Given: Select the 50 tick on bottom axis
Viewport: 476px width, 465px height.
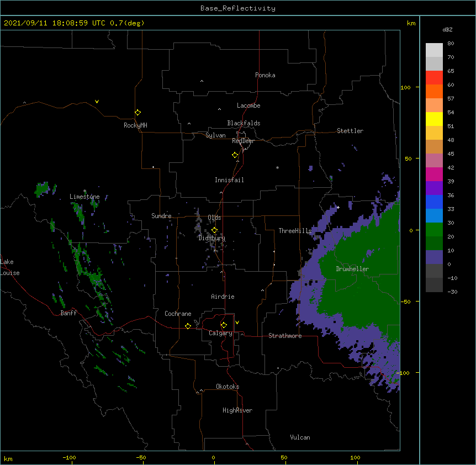Looking at the screenshot, I should coord(284,457).
